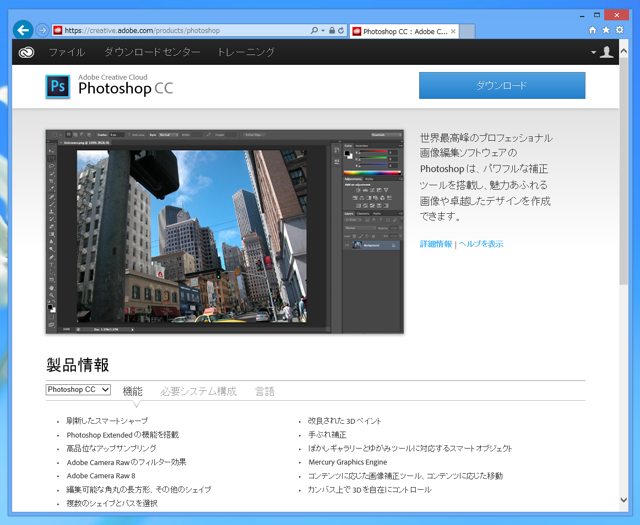
Task: Select the Photoshop CC : Adobe C... tab
Action: pyautogui.click(x=404, y=31)
